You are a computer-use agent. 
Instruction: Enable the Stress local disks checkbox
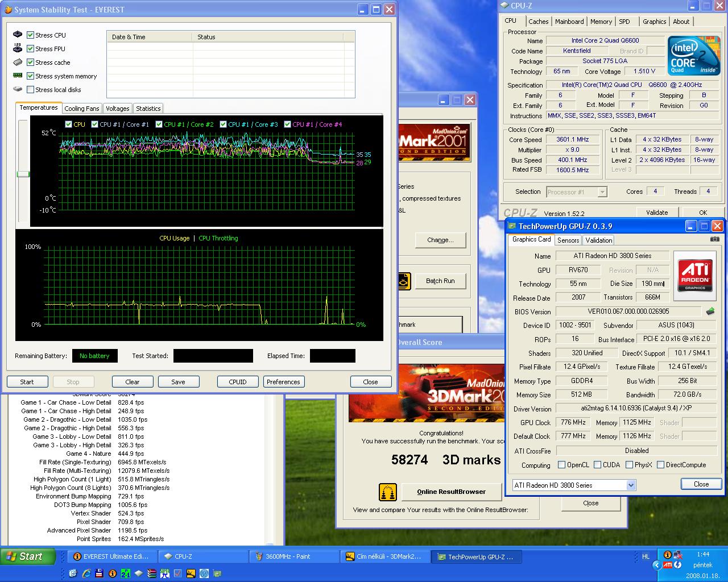(x=31, y=90)
